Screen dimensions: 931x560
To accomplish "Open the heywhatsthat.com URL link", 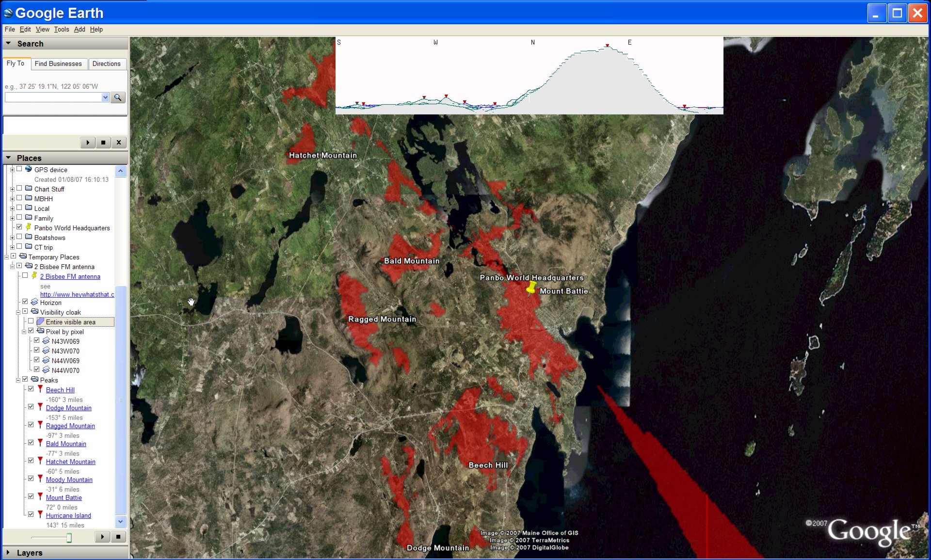I will coord(77,294).
